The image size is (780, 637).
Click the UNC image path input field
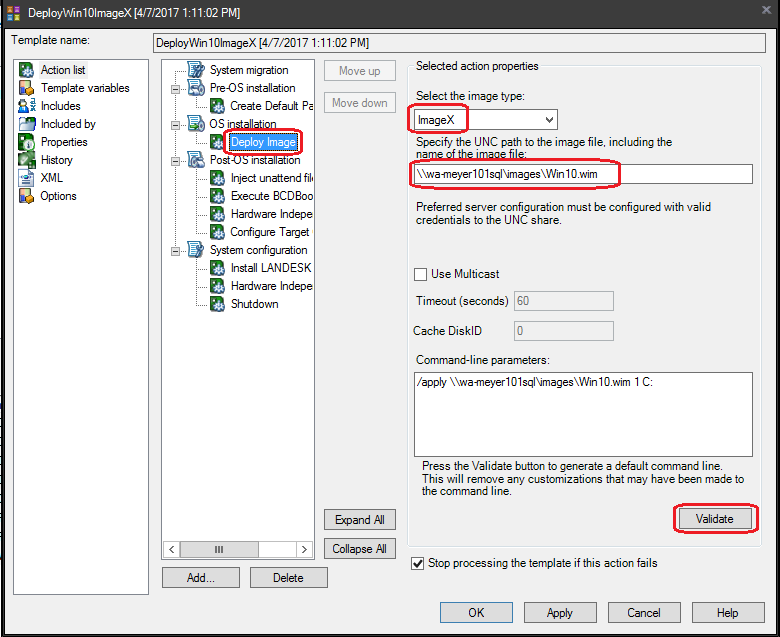click(x=583, y=174)
